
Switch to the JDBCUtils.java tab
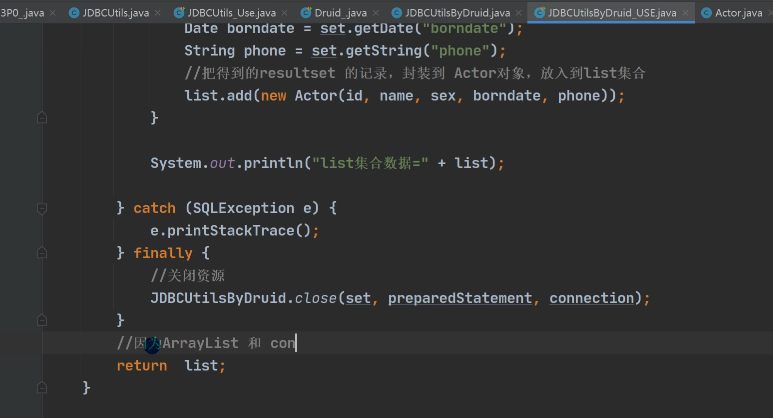(x=115, y=13)
